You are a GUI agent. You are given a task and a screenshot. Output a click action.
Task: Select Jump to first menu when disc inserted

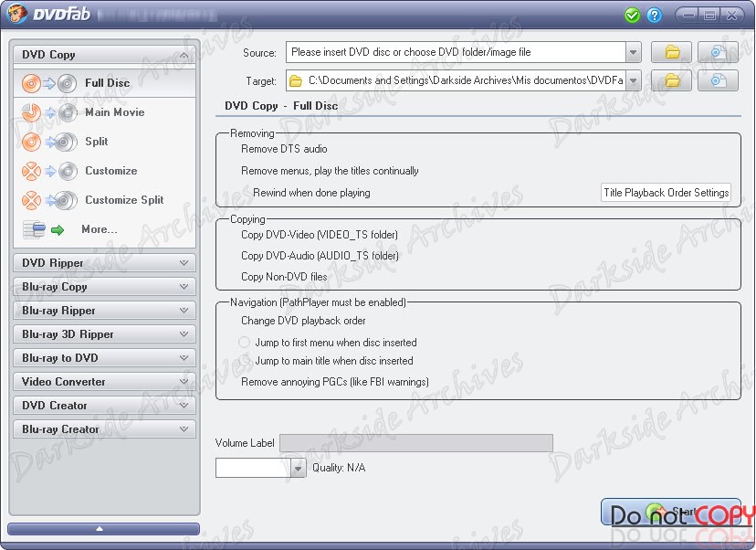click(x=328, y=343)
